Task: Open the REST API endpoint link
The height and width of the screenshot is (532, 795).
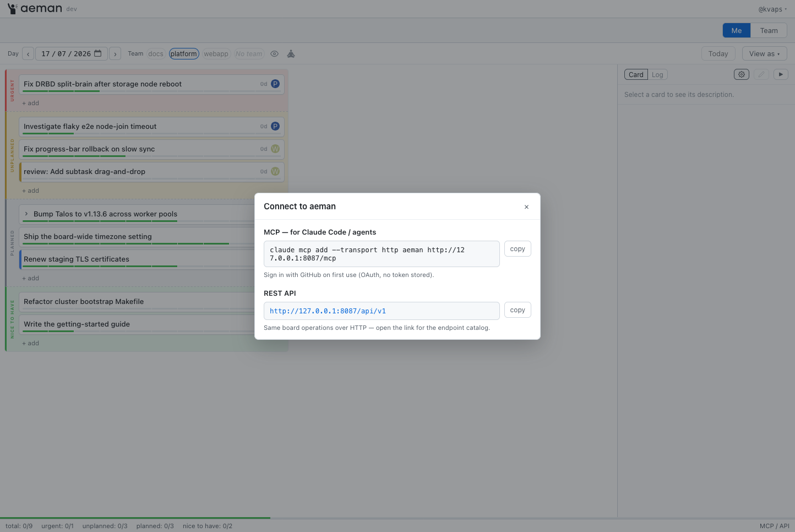Action: point(328,311)
